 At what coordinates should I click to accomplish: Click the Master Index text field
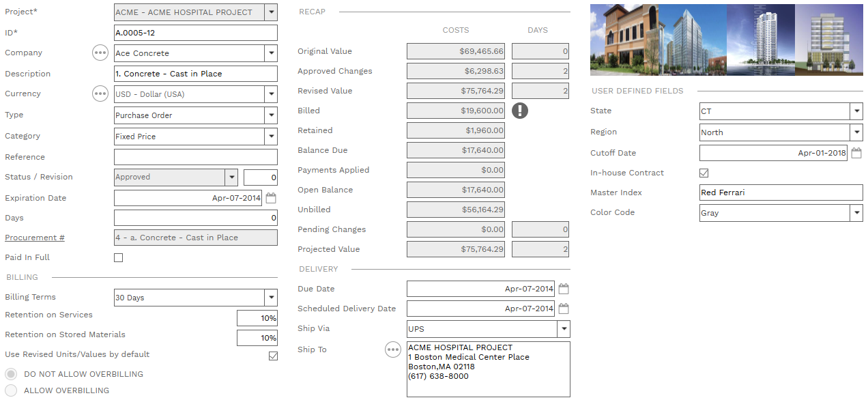coord(781,192)
